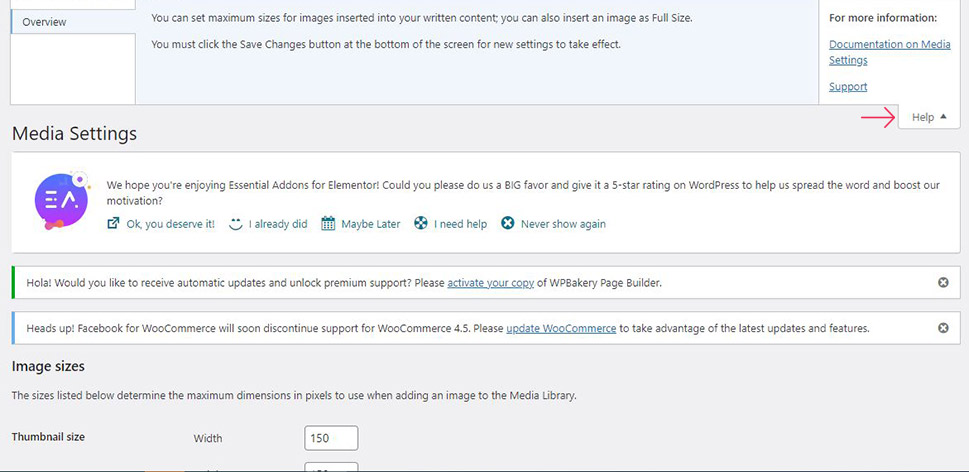969x472 pixels.
Task: Choose the "Maybe Later" text link
Action: (370, 224)
